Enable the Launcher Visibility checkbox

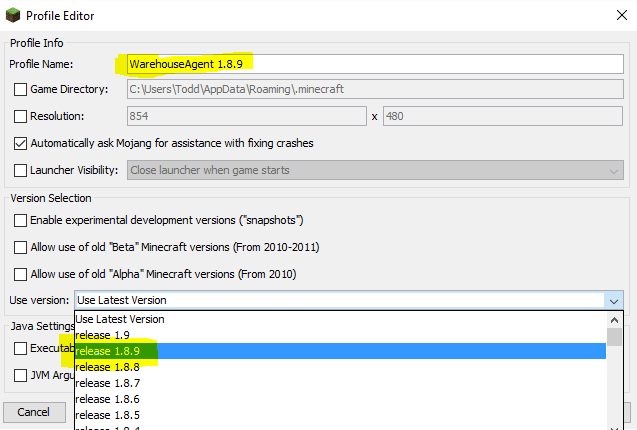pos(21,170)
